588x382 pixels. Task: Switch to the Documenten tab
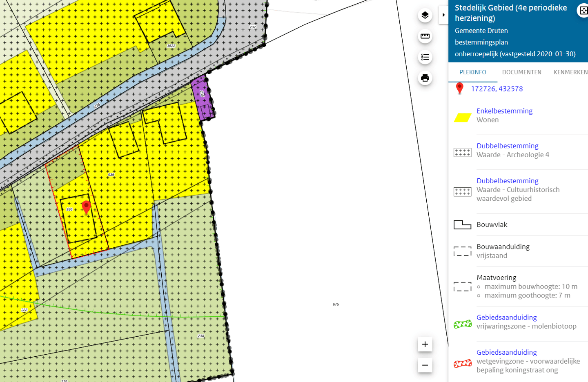point(521,72)
